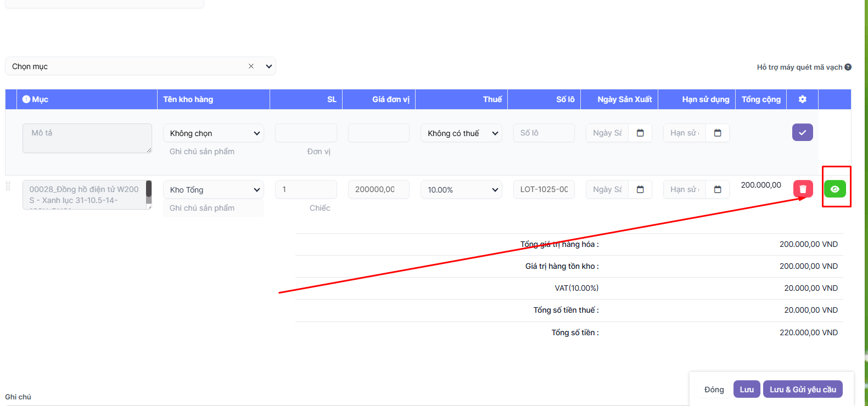Open the Kho Tổng warehouse dropdown

tap(214, 190)
